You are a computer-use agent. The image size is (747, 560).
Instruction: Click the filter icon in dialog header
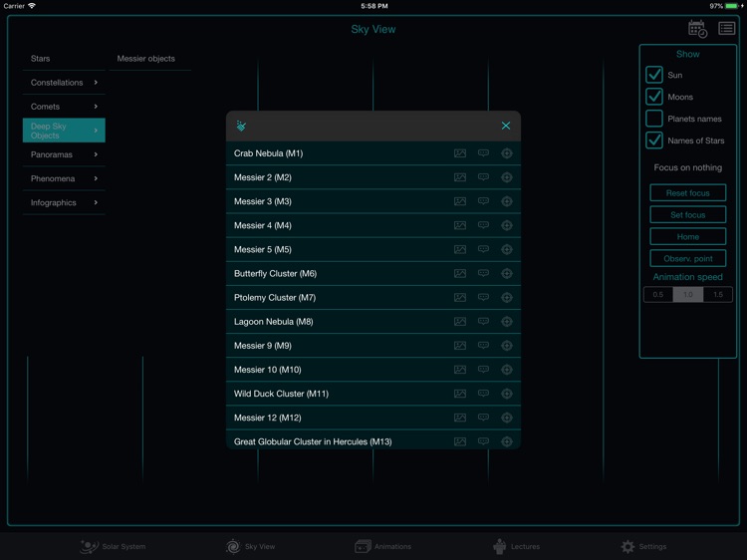tap(242, 127)
